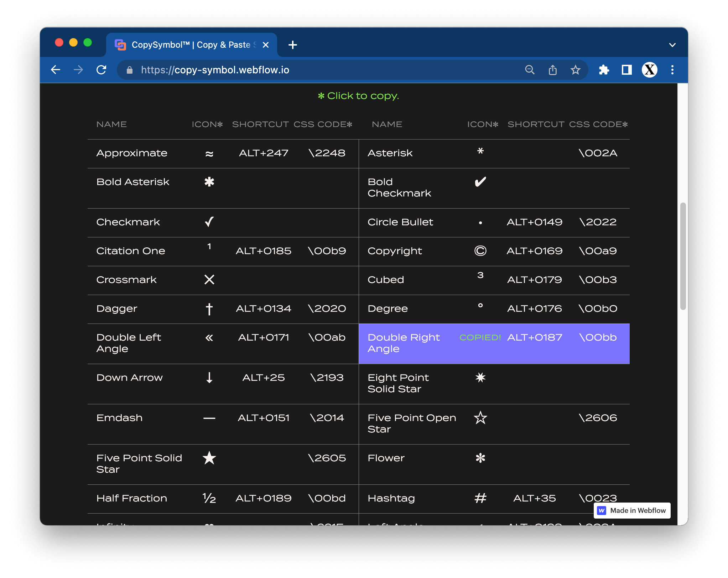Click the page vertical scrollbar thumb
728x578 pixels.
tap(682, 256)
